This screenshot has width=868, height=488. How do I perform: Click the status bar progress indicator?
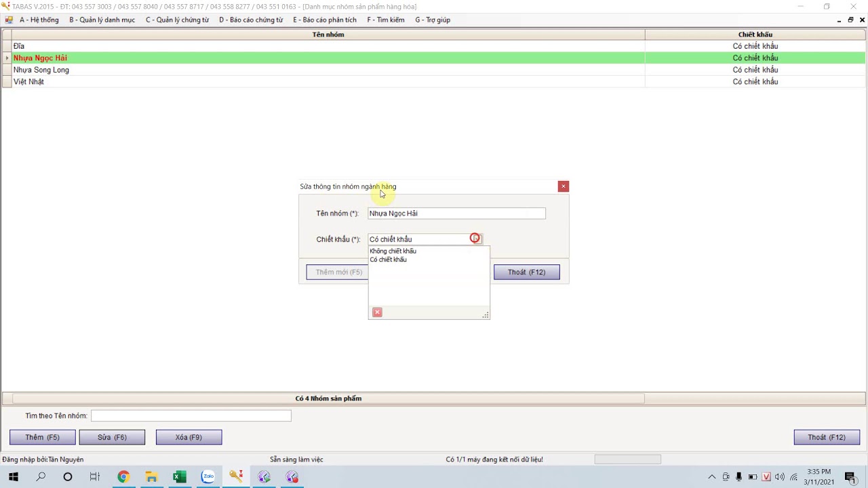(628, 460)
